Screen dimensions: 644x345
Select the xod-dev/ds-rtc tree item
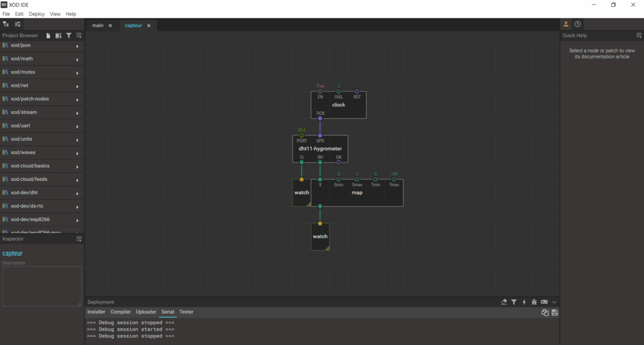42,206
